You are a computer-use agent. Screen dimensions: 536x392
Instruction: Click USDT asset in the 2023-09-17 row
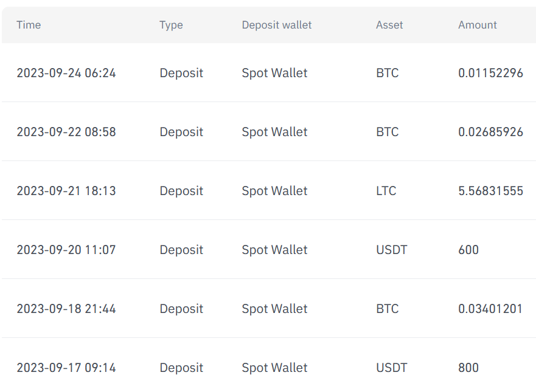[392, 368]
